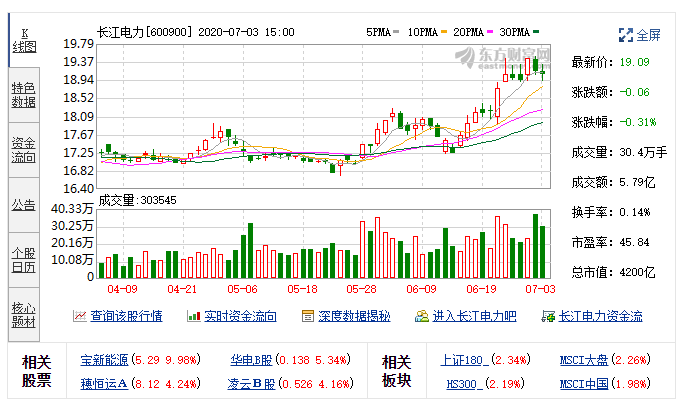Open the 实时资金流向 link

[240, 316]
